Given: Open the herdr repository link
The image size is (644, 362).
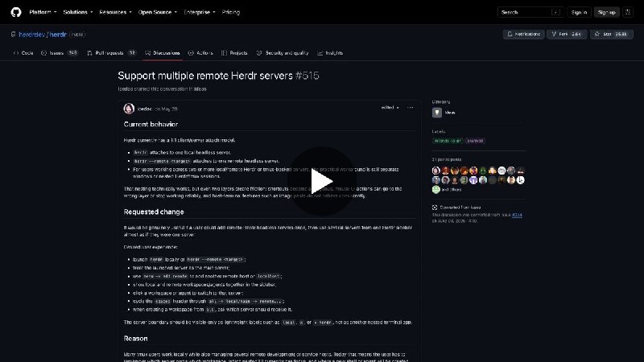Looking at the screenshot, I should (x=58, y=35).
